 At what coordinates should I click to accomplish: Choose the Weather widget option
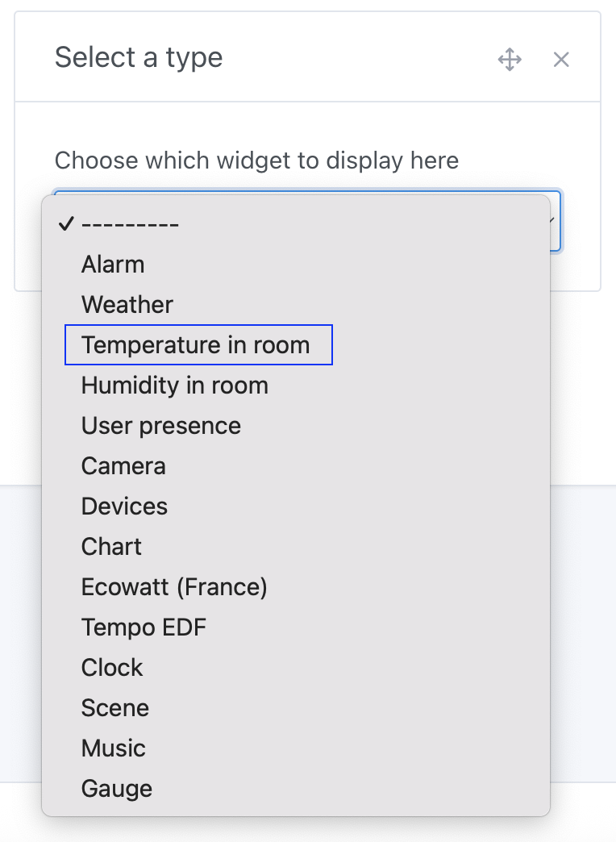pos(127,304)
